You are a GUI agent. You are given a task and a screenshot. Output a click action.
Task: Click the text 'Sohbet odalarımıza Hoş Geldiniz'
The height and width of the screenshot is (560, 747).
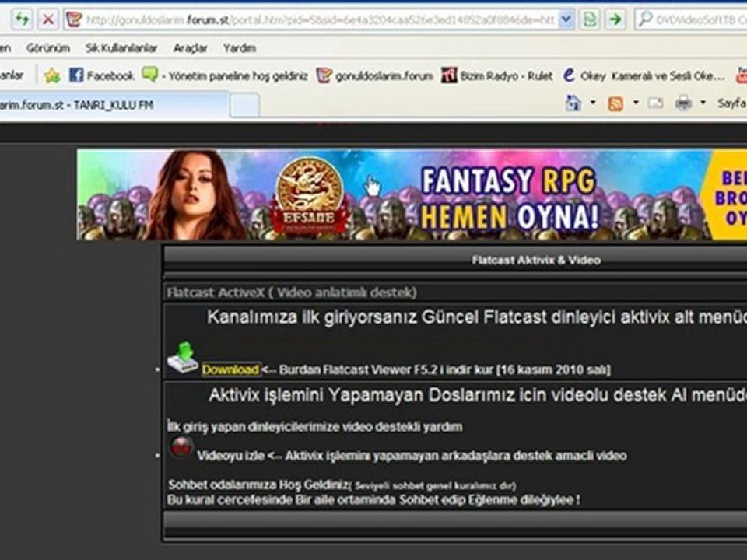pyautogui.click(x=258, y=485)
